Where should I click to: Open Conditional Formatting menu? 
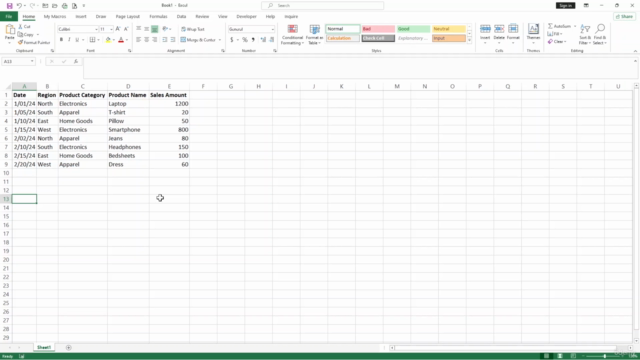(x=292, y=35)
